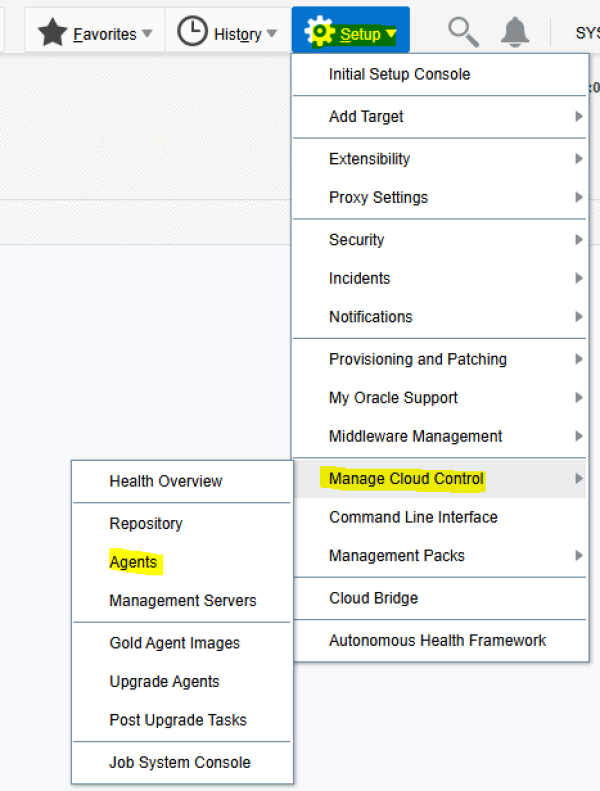The image size is (600, 791).
Task: Expand the Add Target submenu arrow
Action: point(578,117)
